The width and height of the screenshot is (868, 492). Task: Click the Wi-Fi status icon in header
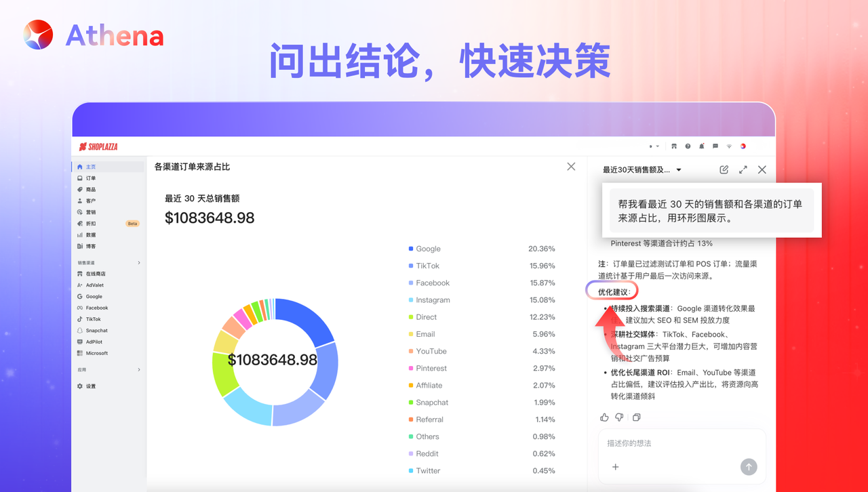(x=730, y=146)
